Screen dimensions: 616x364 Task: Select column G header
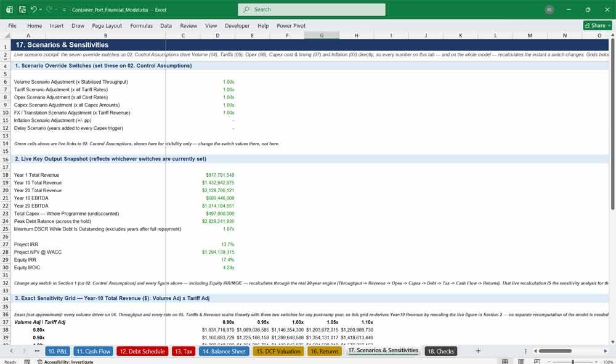322,35
